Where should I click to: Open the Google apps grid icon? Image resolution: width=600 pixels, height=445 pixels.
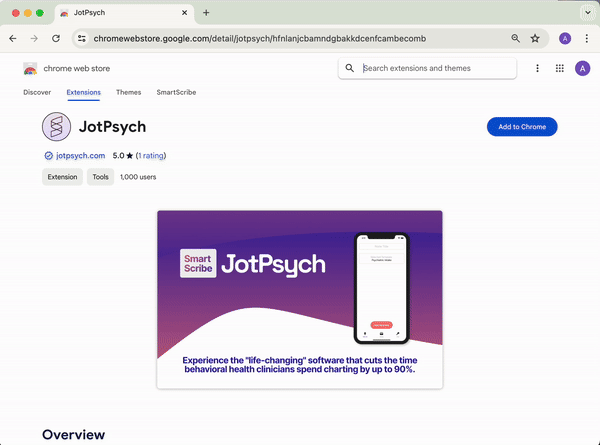click(559, 68)
